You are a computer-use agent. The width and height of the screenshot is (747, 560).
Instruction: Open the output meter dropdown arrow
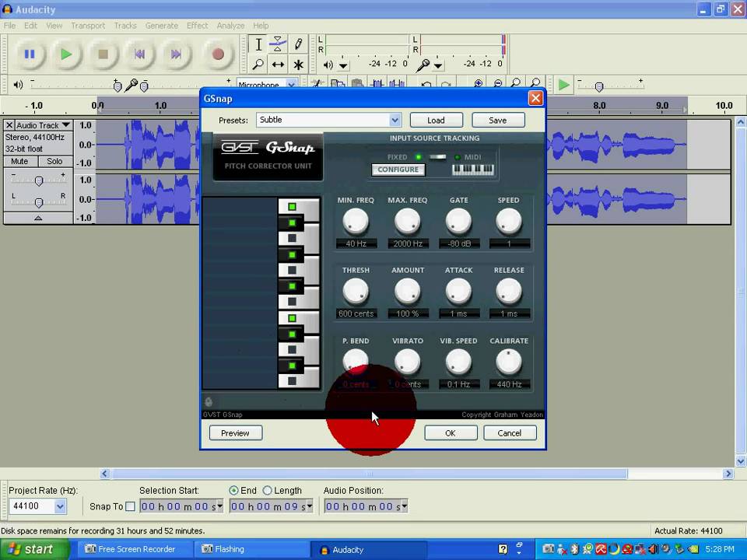coord(343,65)
